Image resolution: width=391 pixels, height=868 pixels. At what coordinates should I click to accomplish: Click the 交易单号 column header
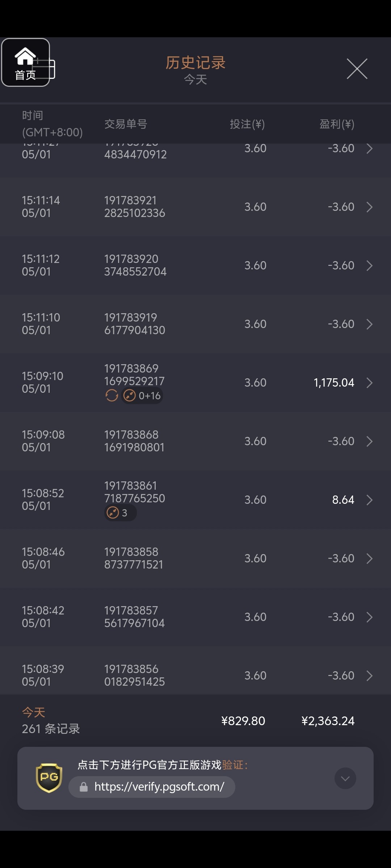(x=126, y=124)
